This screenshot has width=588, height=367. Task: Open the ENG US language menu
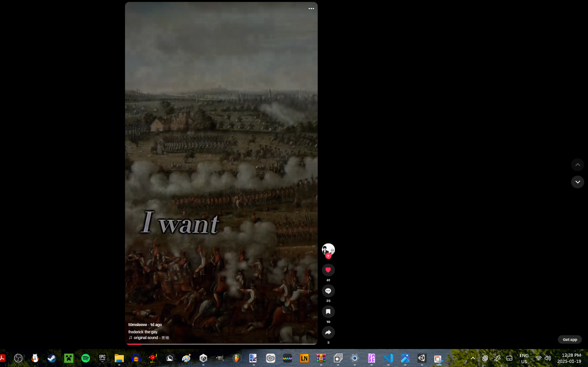tap(524, 359)
